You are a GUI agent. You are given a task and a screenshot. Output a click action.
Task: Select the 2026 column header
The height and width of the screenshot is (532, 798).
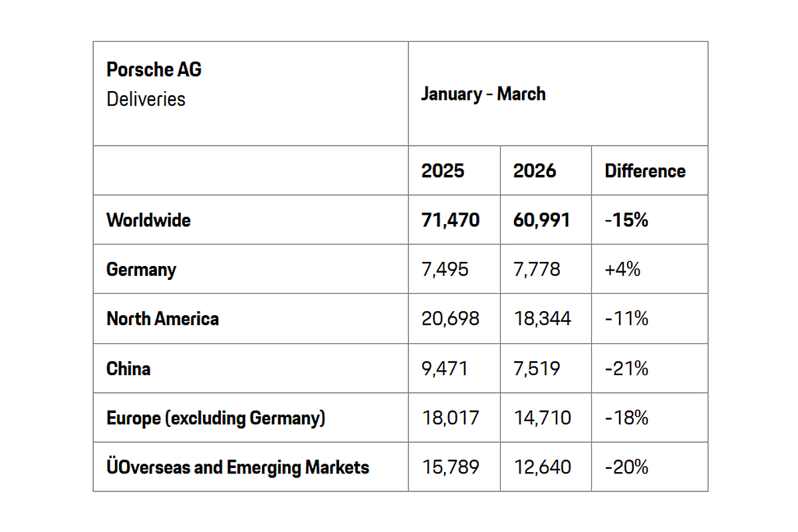click(x=534, y=171)
